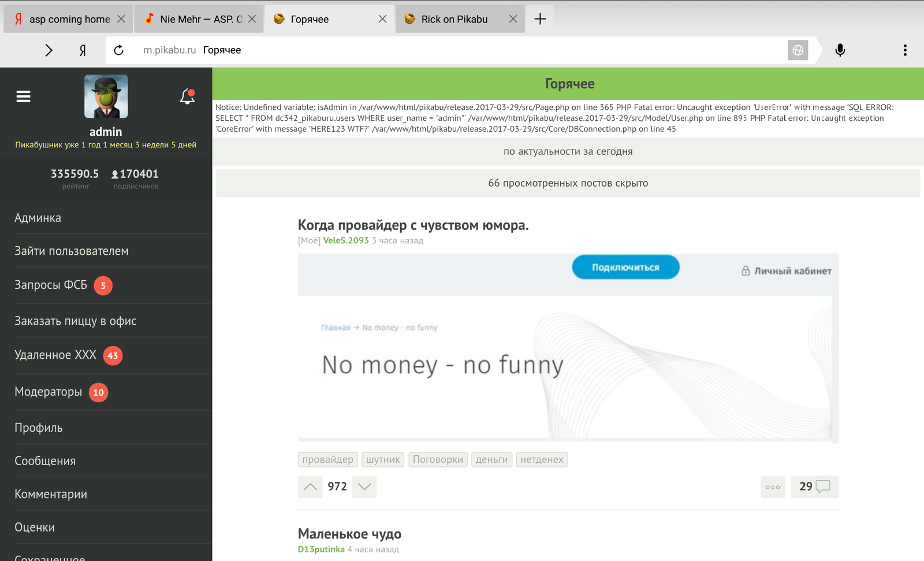
Task: Expand sorting 'по актуальности за сегодня'
Action: [568, 151]
